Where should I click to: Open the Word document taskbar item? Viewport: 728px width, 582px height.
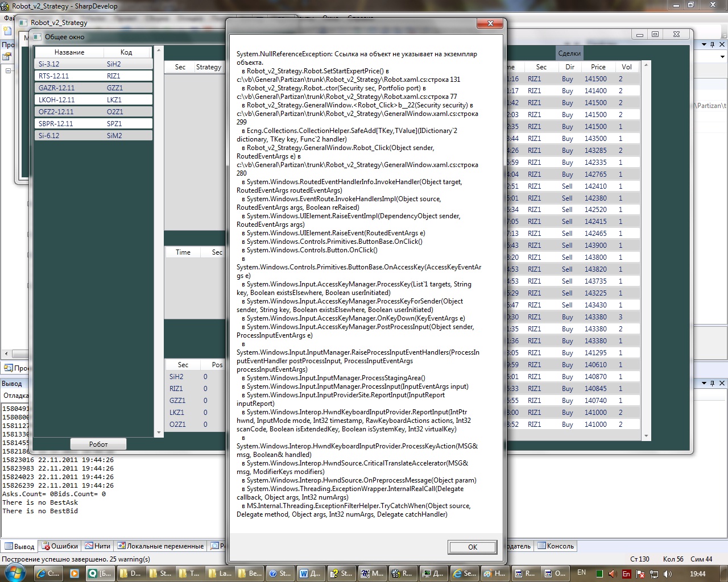(x=310, y=573)
